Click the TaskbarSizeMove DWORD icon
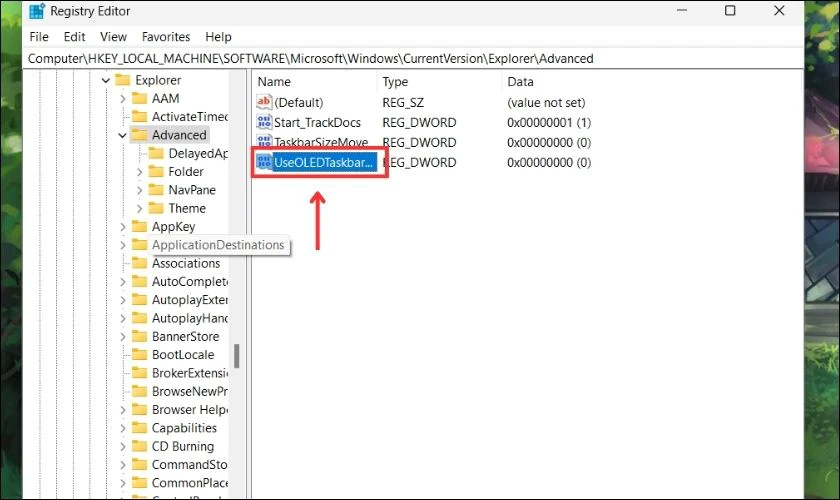The height and width of the screenshot is (500, 840). 264,142
